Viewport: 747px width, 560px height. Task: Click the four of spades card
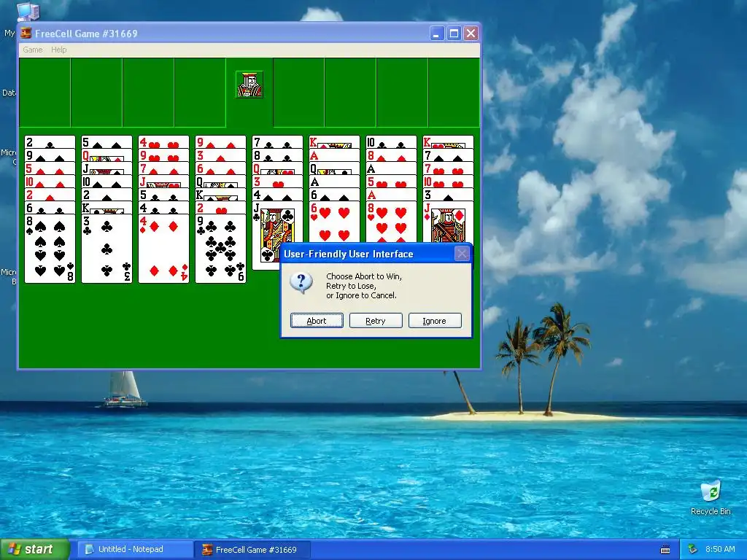tap(277, 194)
